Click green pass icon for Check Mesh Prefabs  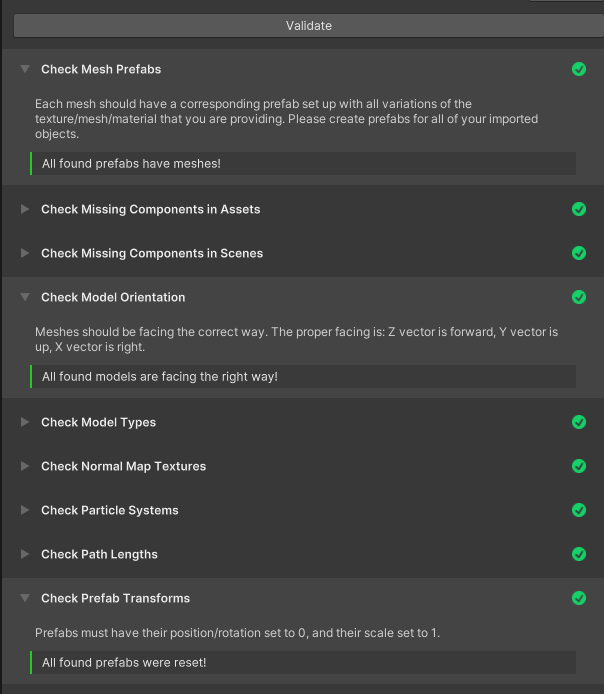tap(578, 69)
